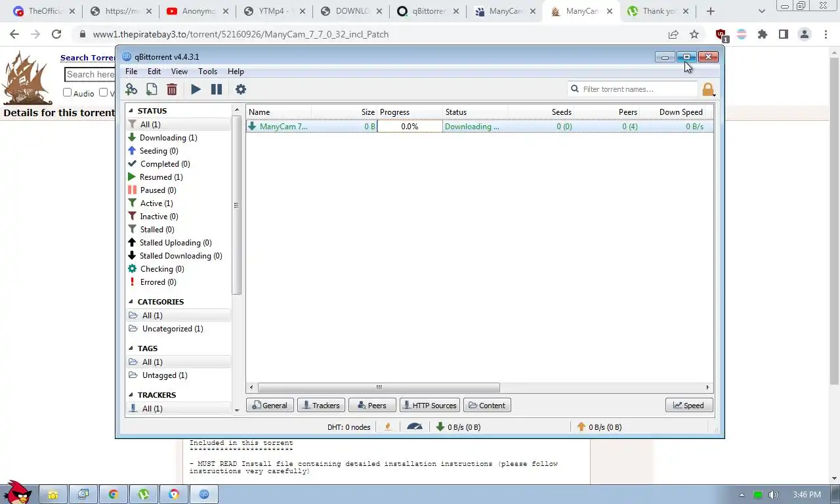Screen dimensions: 840x504
Task: Click Add Torrent File toolbar icon
Action: pos(152,89)
